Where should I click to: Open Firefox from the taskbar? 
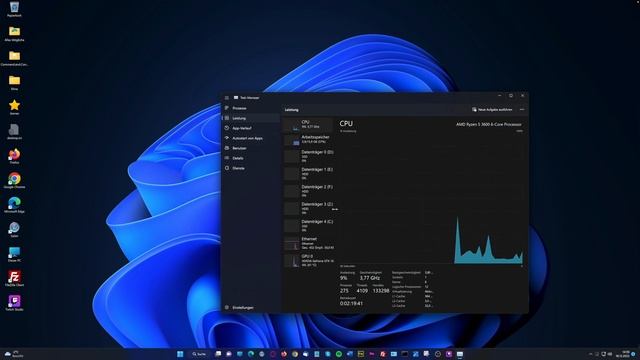[284, 354]
